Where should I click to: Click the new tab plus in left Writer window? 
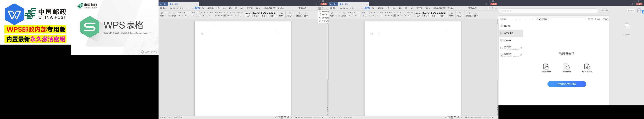201,4
